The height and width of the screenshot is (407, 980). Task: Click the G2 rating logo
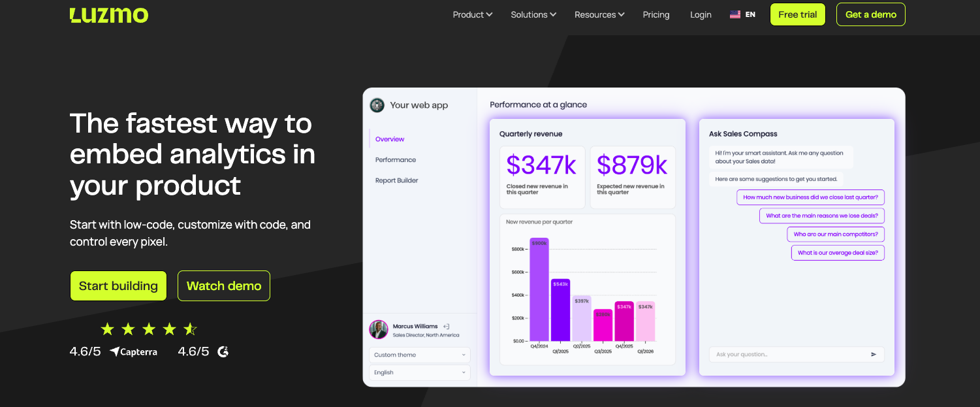click(223, 351)
